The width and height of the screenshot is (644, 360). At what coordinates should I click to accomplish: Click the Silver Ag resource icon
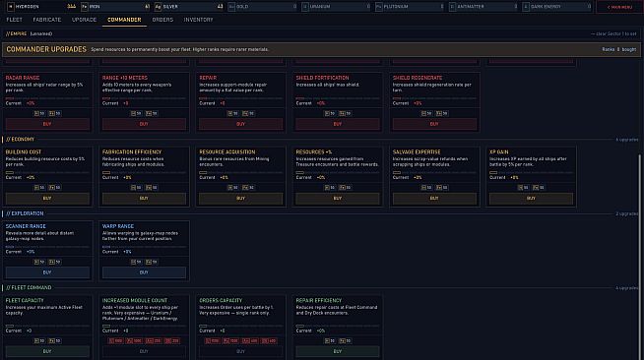tap(159, 7)
